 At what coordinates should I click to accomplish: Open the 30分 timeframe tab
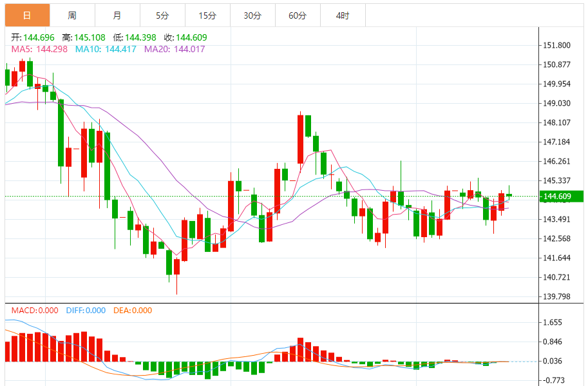[x=252, y=15]
